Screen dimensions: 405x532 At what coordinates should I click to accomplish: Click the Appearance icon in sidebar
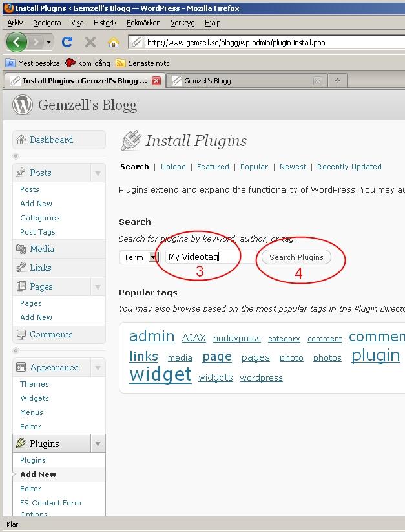21,367
